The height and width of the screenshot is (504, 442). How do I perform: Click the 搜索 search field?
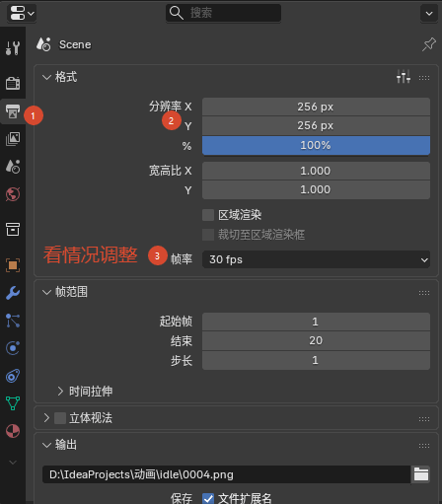click(223, 13)
